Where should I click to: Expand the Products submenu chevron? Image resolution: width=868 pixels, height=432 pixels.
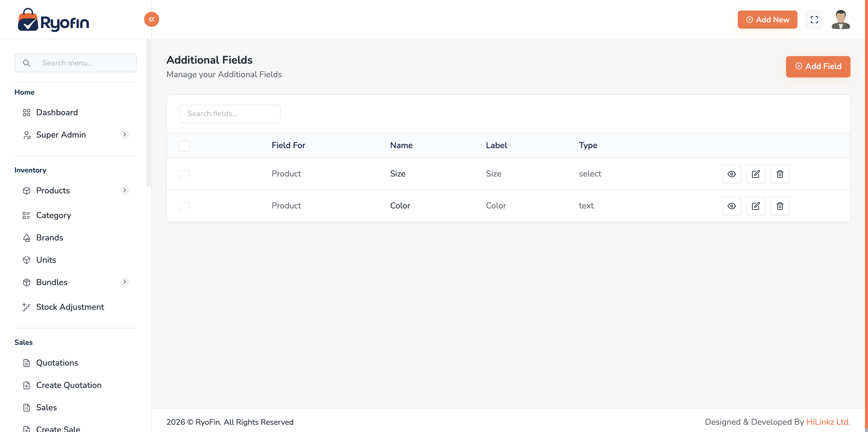point(125,191)
